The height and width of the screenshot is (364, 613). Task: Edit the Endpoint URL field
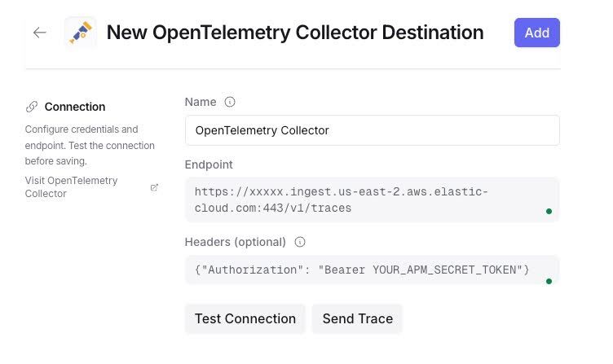coord(373,200)
